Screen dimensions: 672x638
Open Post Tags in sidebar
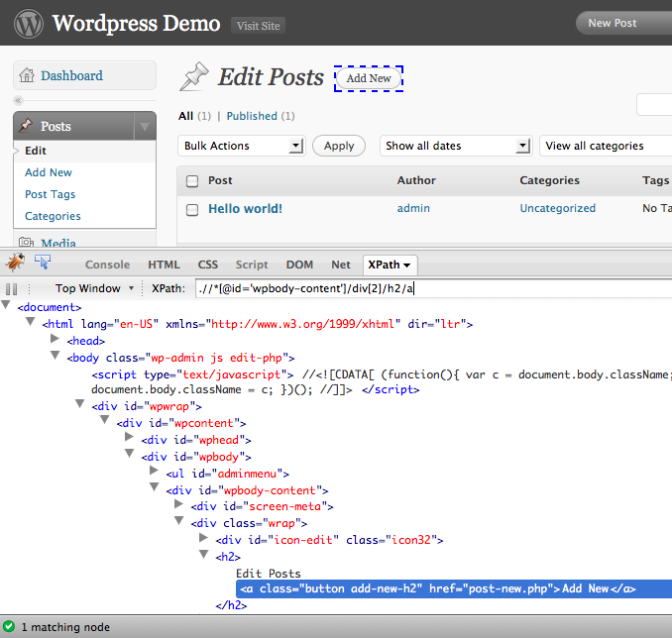click(x=51, y=194)
